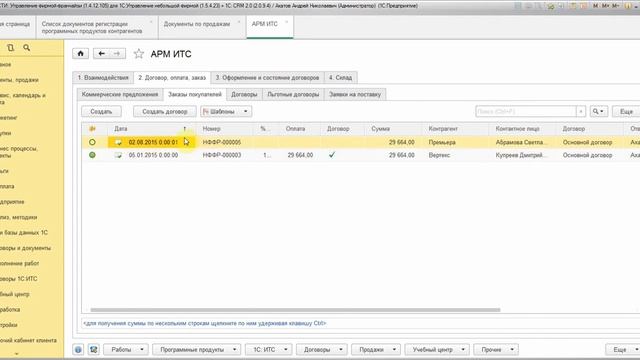Open the Учебный центр dropdown

[x=437, y=349]
